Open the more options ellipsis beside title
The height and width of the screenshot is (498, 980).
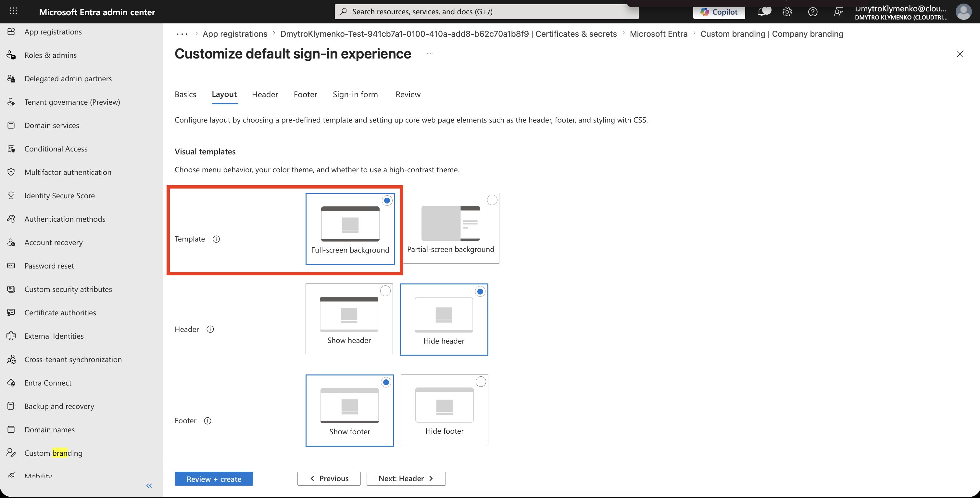430,54
